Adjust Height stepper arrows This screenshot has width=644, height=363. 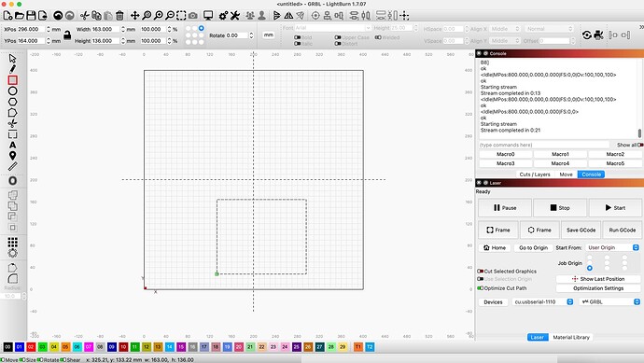[x=123, y=41]
